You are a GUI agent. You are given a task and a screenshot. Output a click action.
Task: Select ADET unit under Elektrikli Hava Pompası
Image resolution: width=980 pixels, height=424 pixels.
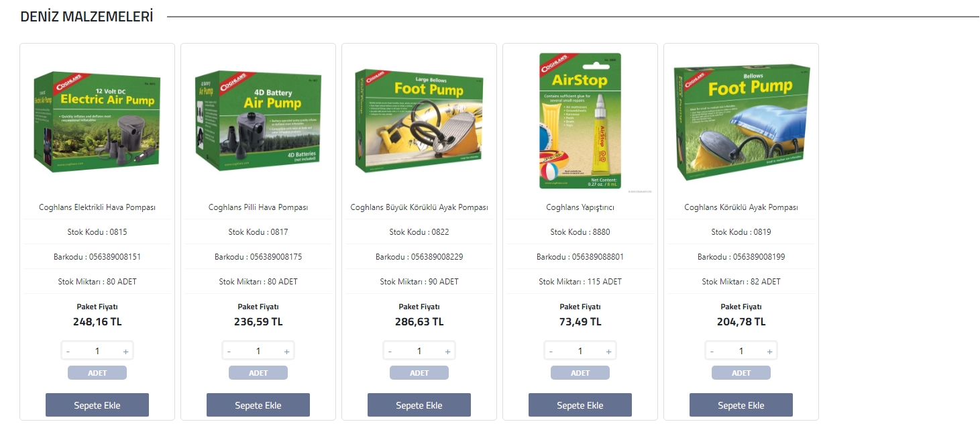click(97, 373)
